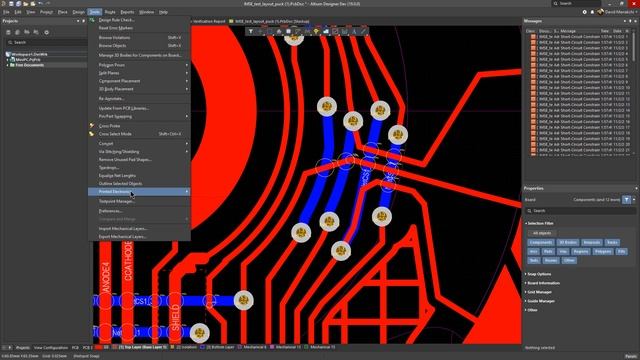Open the Place menu
Viewport: 640px width, 360px height.
pos(62,12)
